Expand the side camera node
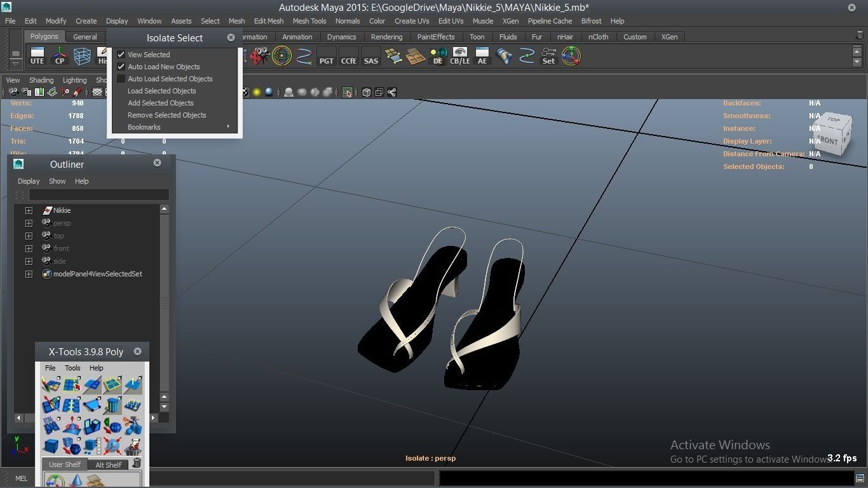 coord(29,261)
